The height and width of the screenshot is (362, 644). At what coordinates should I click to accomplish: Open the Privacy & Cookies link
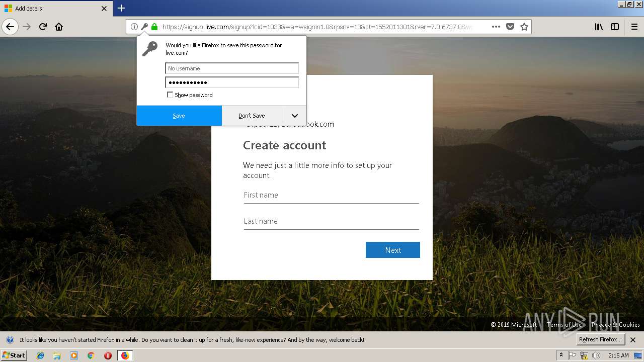pyautogui.click(x=616, y=325)
